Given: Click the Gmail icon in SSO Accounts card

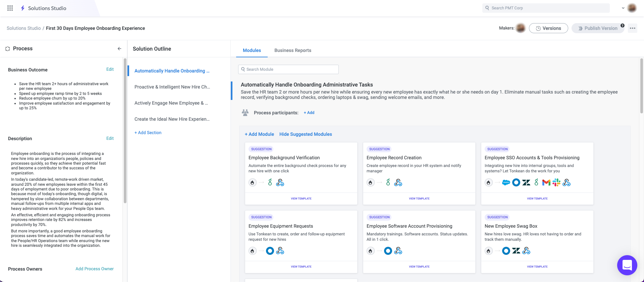Looking at the screenshot, I should 546,182.
